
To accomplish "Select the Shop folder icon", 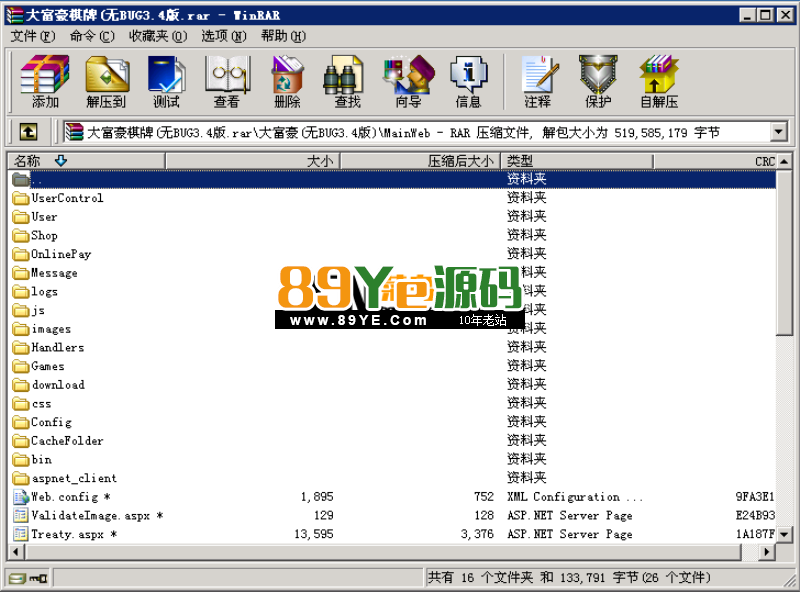I will pos(21,235).
